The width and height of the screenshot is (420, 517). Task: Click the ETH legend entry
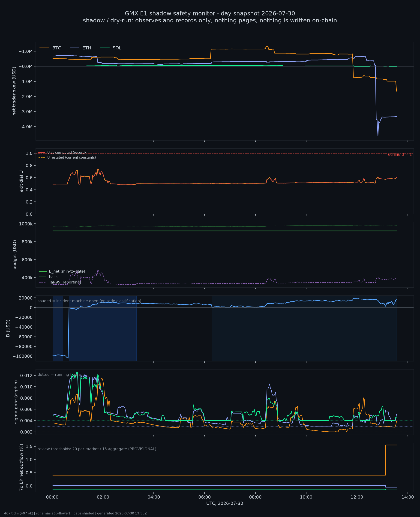[x=80, y=48]
